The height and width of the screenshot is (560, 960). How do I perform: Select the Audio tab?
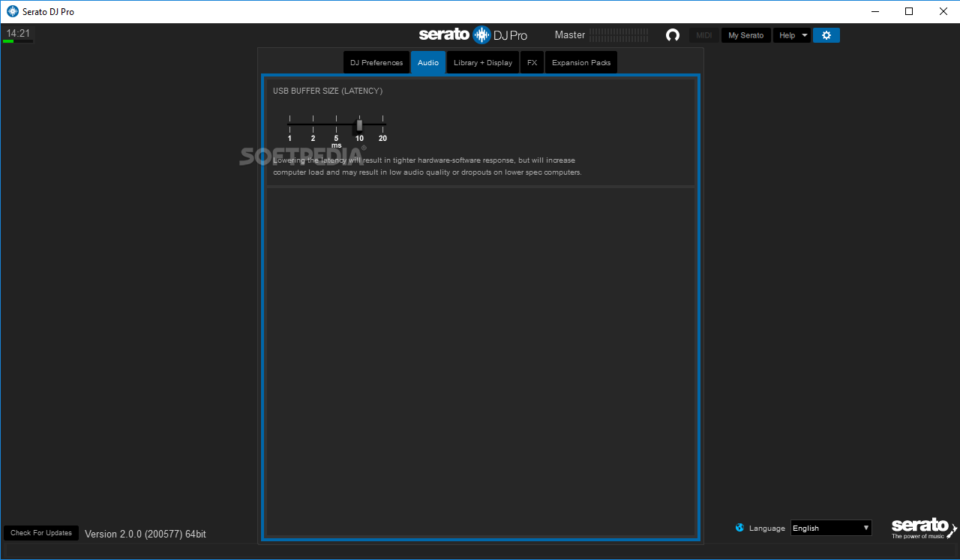(x=428, y=62)
